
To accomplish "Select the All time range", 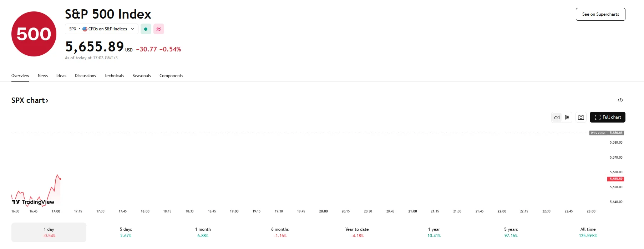I will click(x=588, y=232).
